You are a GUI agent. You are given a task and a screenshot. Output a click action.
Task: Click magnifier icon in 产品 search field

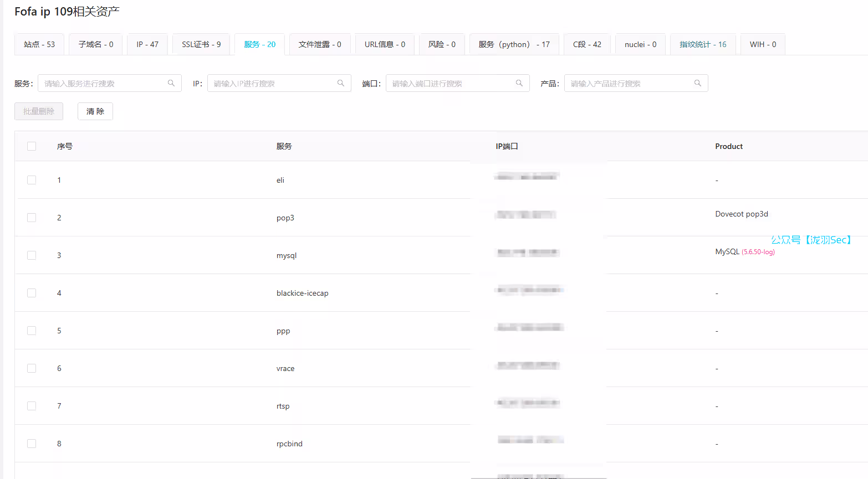(x=698, y=83)
